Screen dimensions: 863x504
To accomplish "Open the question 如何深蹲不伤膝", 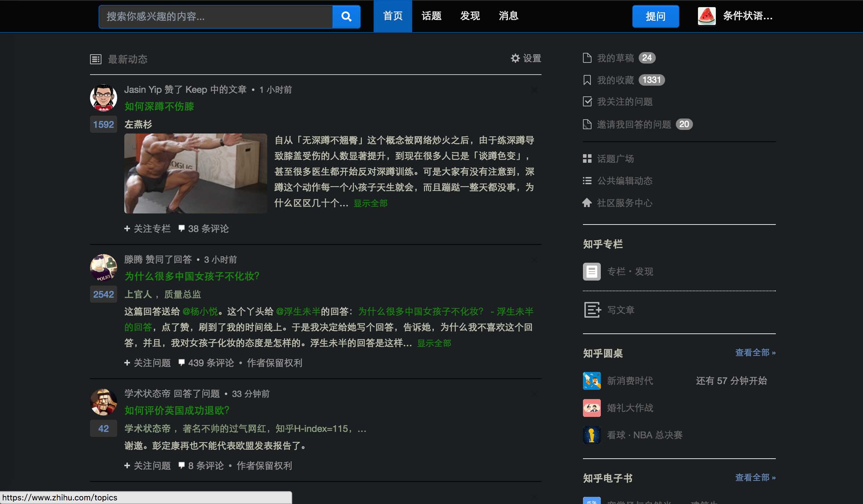I will (159, 106).
